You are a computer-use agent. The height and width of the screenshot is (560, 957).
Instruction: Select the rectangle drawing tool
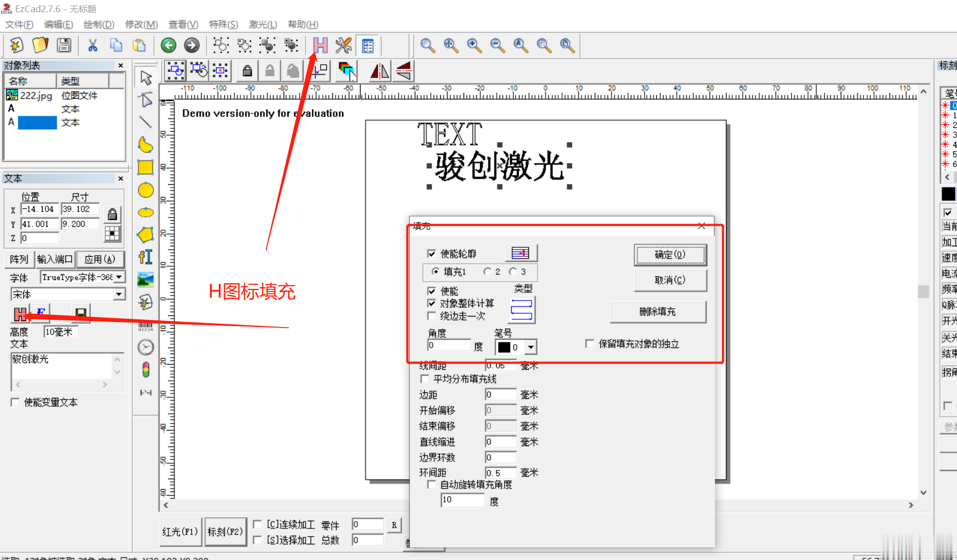(146, 167)
